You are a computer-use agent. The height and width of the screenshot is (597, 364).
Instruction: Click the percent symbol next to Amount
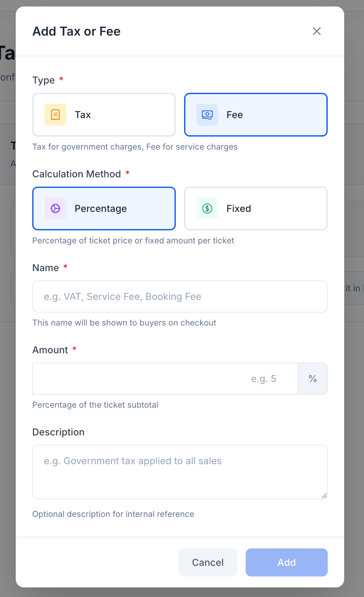click(x=312, y=379)
